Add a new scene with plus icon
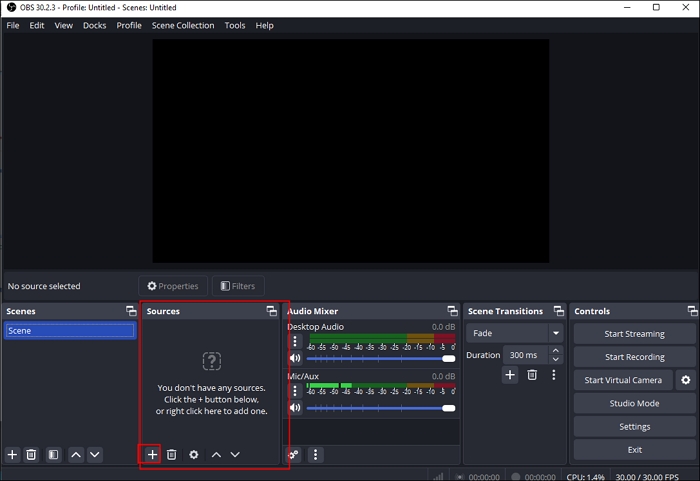 point(12,454)
